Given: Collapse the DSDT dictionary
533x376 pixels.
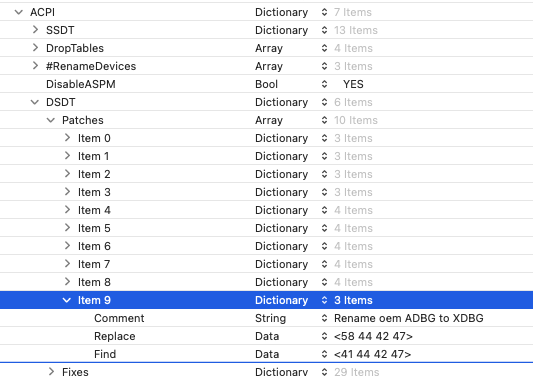Looking at the screenshot, I should (35, 102).
